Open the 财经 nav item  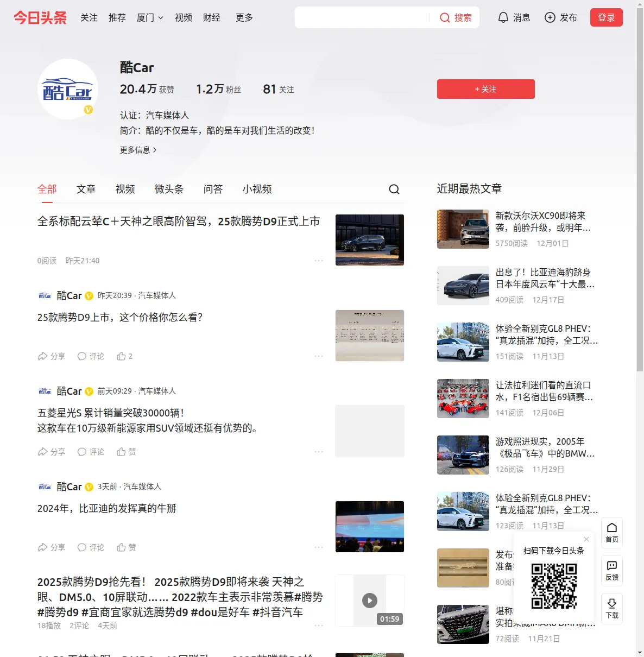coord(212,17)
